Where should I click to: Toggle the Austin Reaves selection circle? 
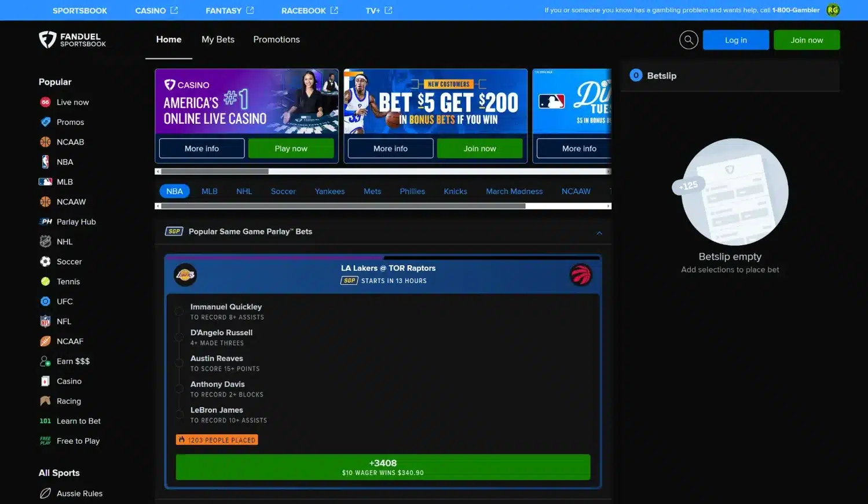pyautogui.click(x=179, y=363)
